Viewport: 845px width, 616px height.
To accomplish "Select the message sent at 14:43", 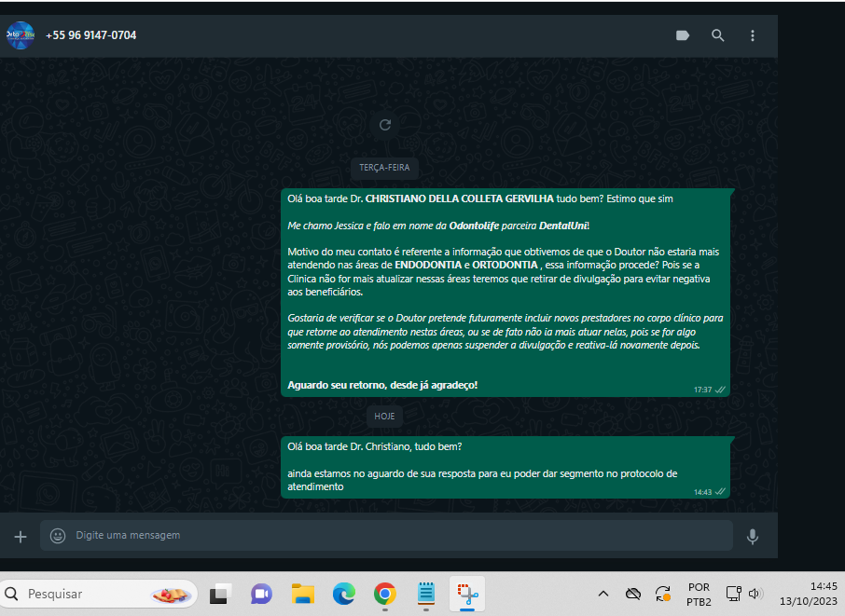I will [506, 468].
